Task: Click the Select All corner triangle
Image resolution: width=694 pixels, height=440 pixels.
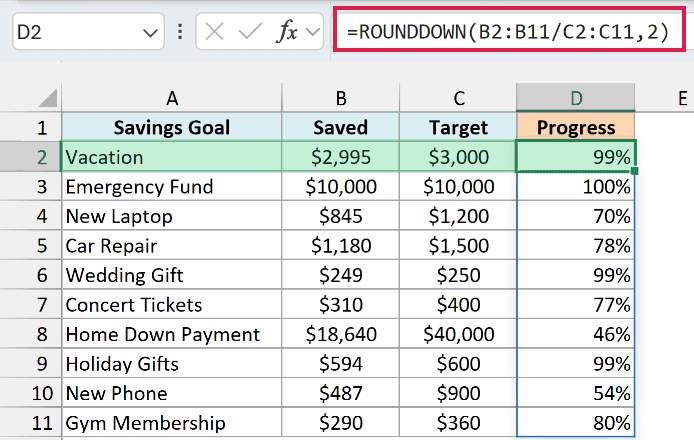Action: (47, 98)
